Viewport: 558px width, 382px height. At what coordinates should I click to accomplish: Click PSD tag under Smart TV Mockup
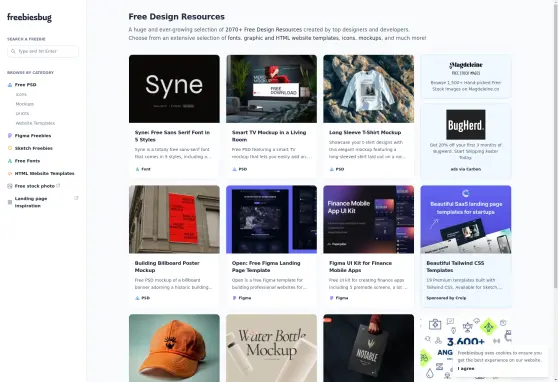[x=243, y=169]
